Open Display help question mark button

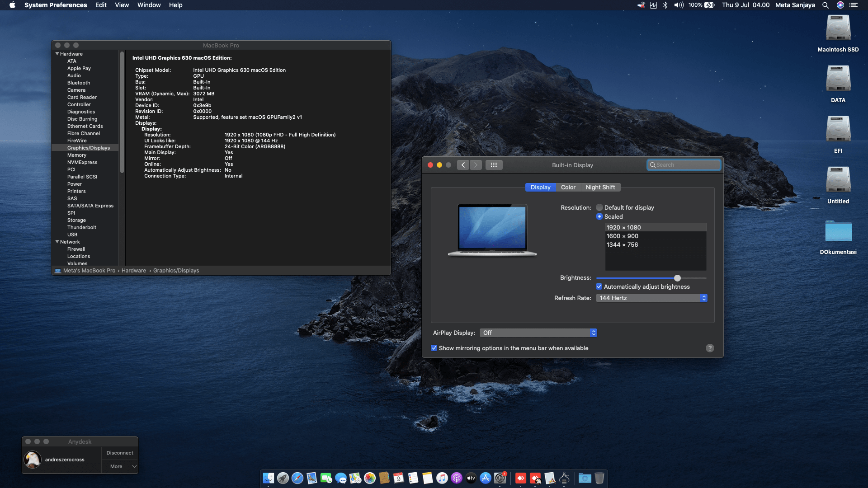click(x=710, y=348)
